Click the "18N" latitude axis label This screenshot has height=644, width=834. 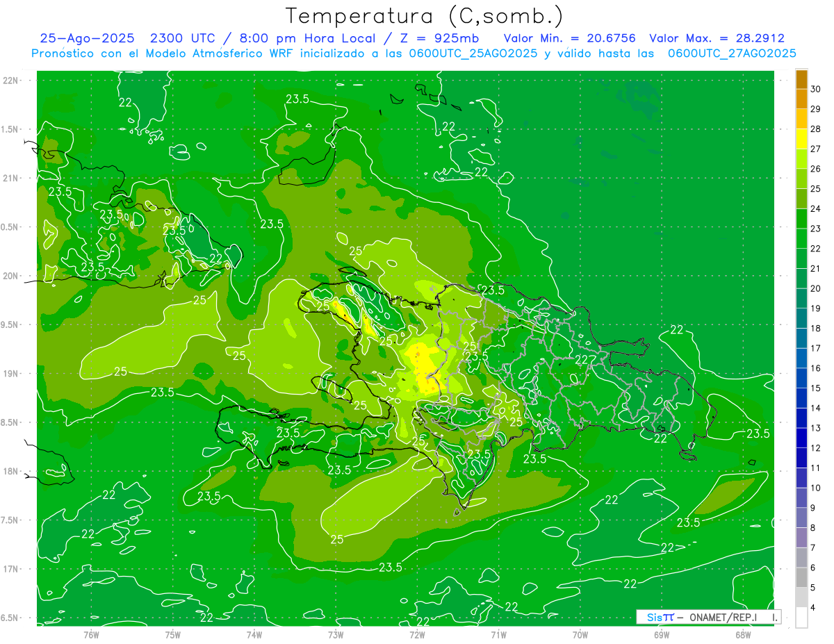coord(12,471)
